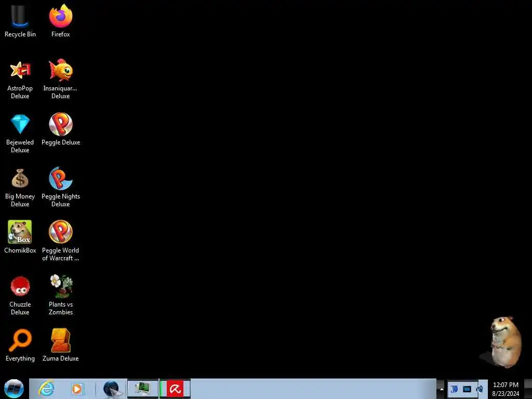This screenshot has width=532, height=399.
Task: Select the Peggle Nights Deluxe shortcut
Action: tap(60, 187)
